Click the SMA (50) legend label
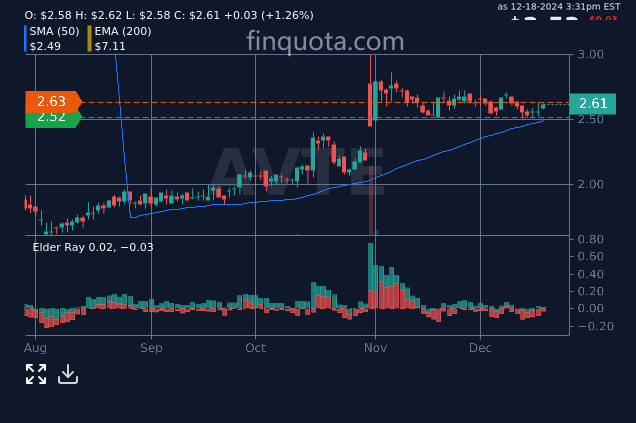 (x=54, y=31)
